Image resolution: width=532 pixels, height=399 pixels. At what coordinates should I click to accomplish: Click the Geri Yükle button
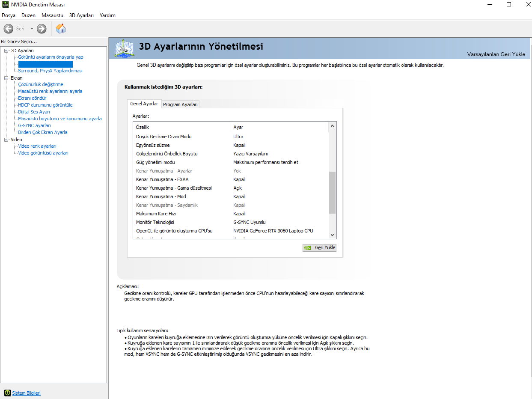[319, 247]
